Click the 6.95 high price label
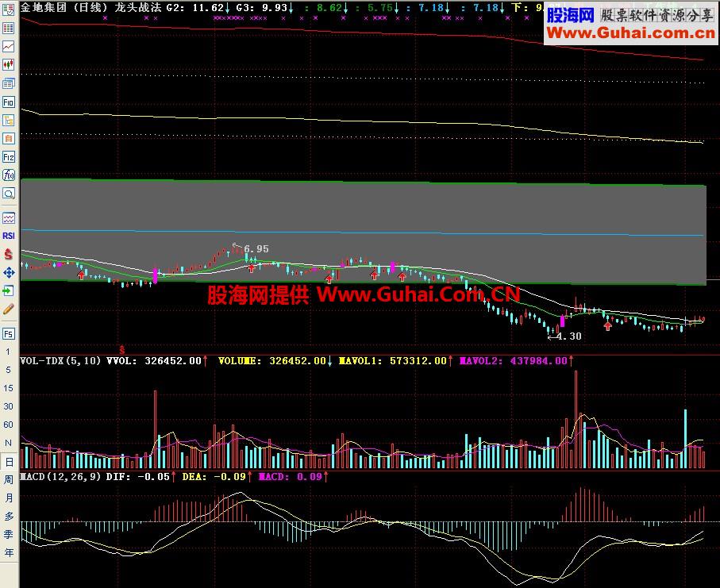Screen dimensions: 720x588 coord(256,249)
